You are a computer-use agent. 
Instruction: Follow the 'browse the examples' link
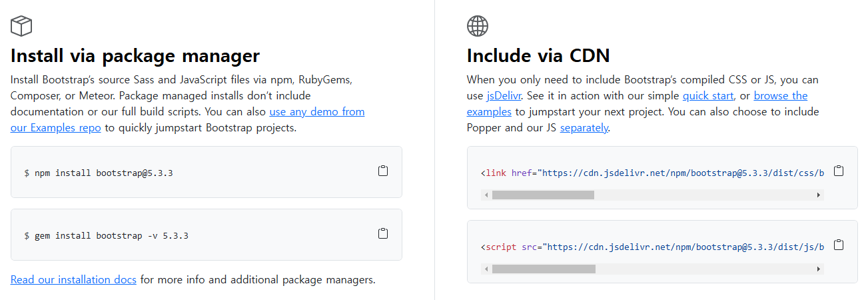[780, 95]
